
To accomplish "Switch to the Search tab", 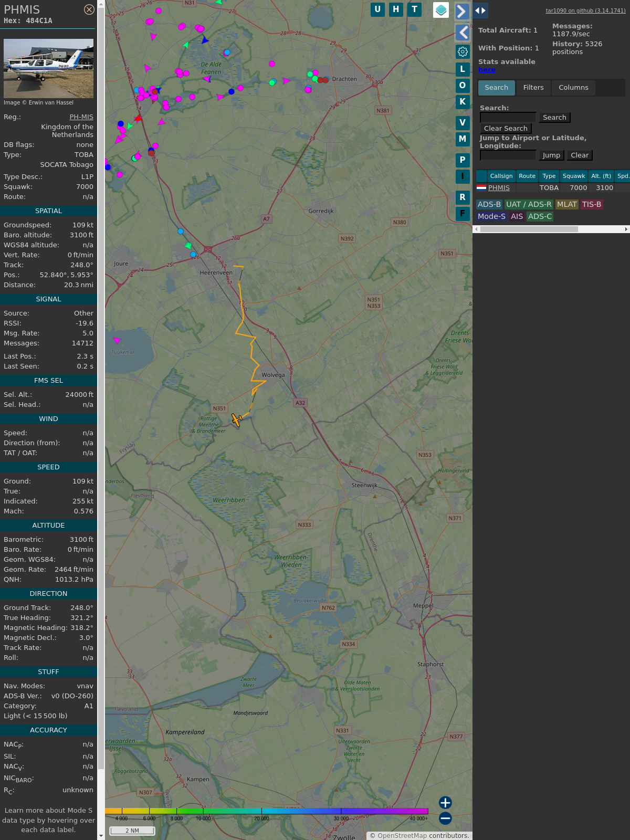I will click(496, 88).
